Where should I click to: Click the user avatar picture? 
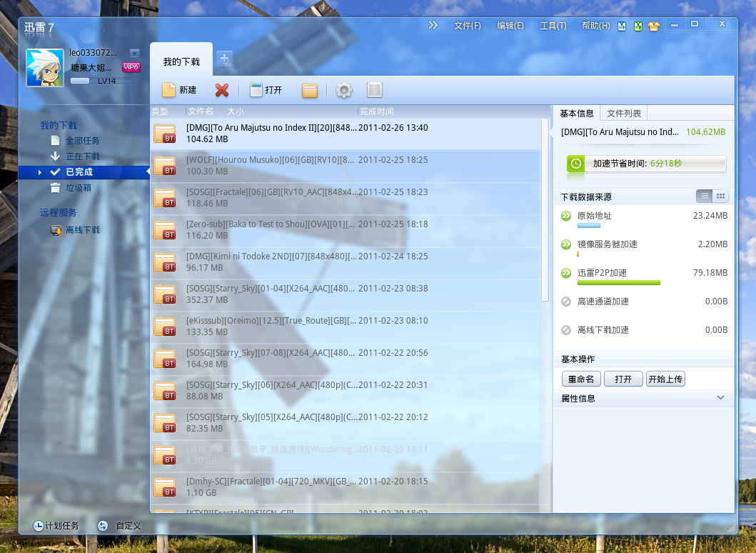(x=45, y=68)
